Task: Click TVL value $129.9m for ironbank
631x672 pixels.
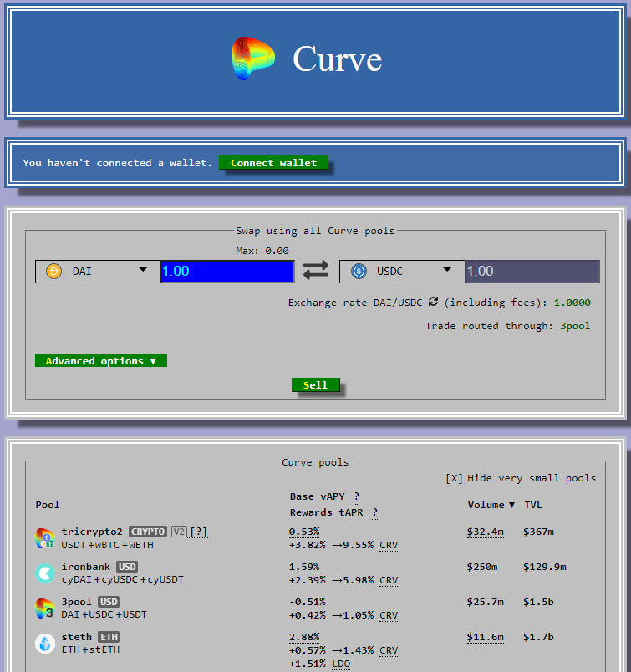Action: point(545,567)
